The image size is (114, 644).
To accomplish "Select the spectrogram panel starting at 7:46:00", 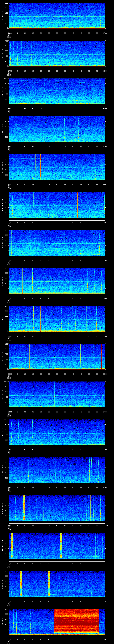I will [x=57, y=16].
